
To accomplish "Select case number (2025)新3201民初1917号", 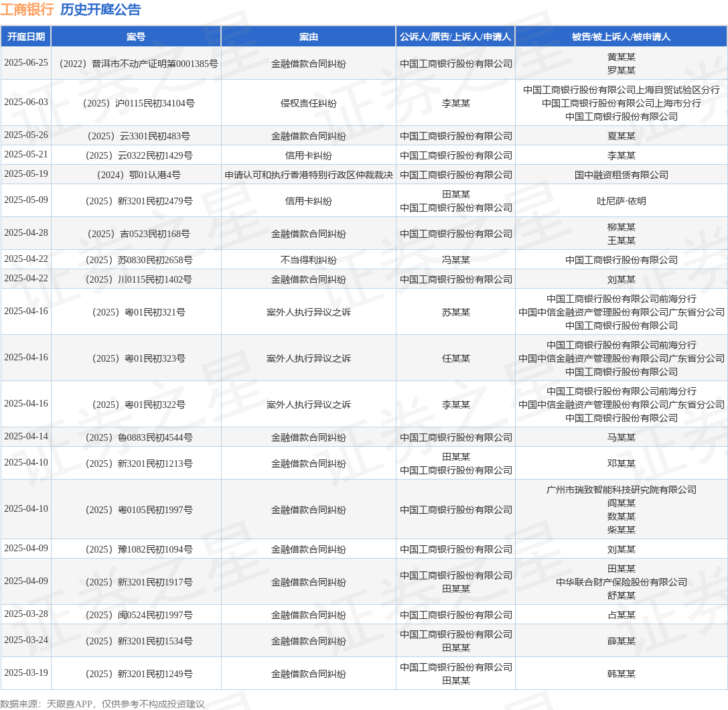I will point(139,582).
